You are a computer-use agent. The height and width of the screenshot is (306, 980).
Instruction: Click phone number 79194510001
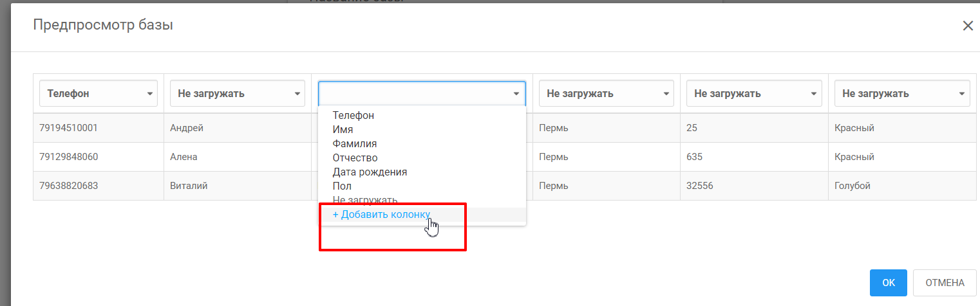click(x=68, y=128)
